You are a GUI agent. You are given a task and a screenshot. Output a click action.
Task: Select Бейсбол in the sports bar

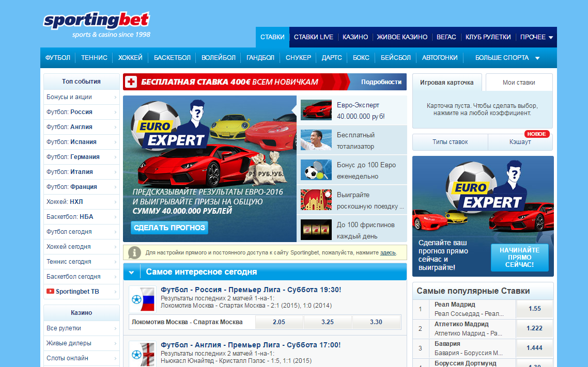pos(396,58)
